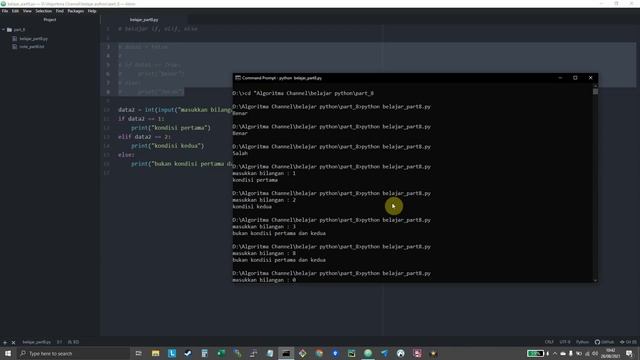
Task: Open the Edit menu in Atom
Action: 15,11
